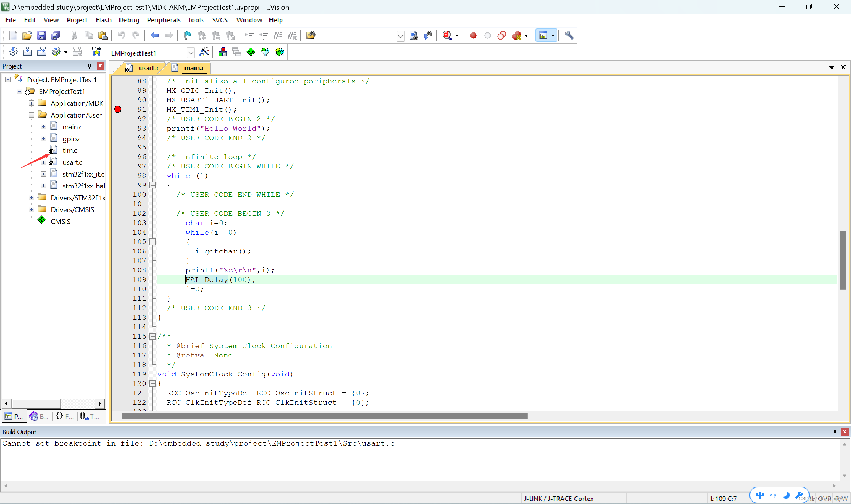
Task: Comment selection using the comment icon
Action: [278, 35]
